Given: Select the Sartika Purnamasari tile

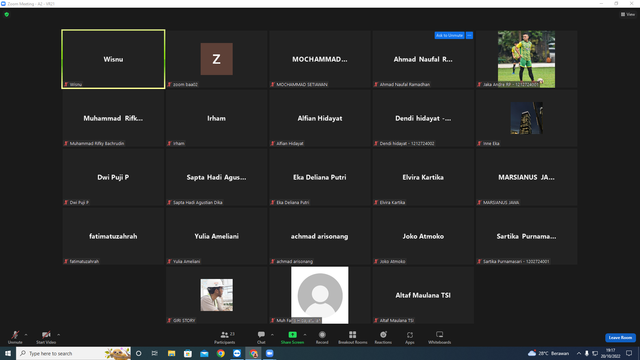Looking at the screenshot, I should (x=527, y=236).
